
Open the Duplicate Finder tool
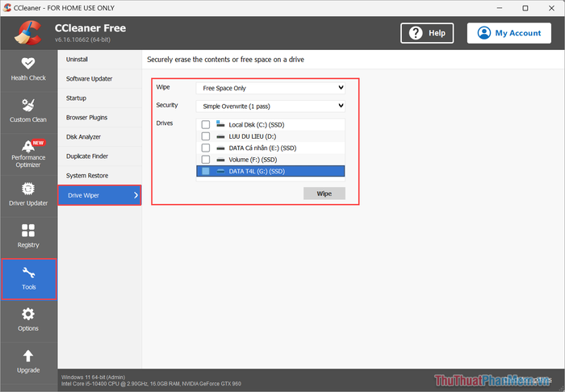click(x=100, y=156)
